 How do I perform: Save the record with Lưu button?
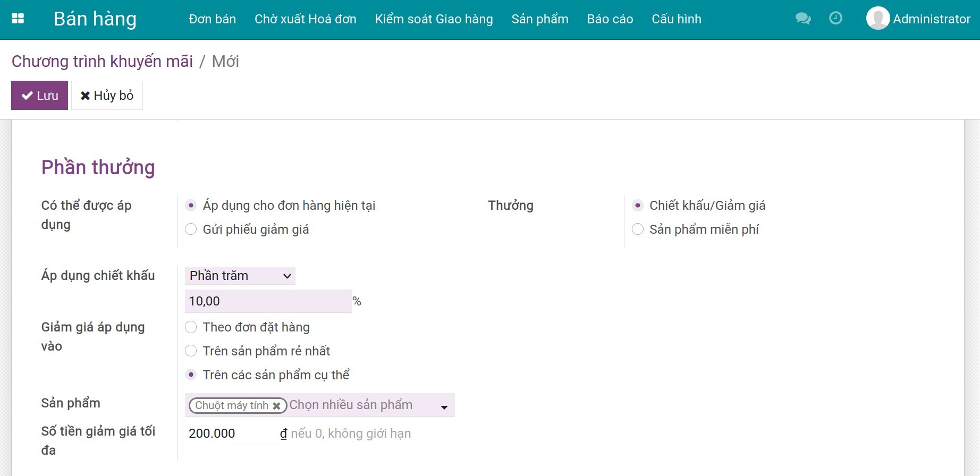coord(39,96)
